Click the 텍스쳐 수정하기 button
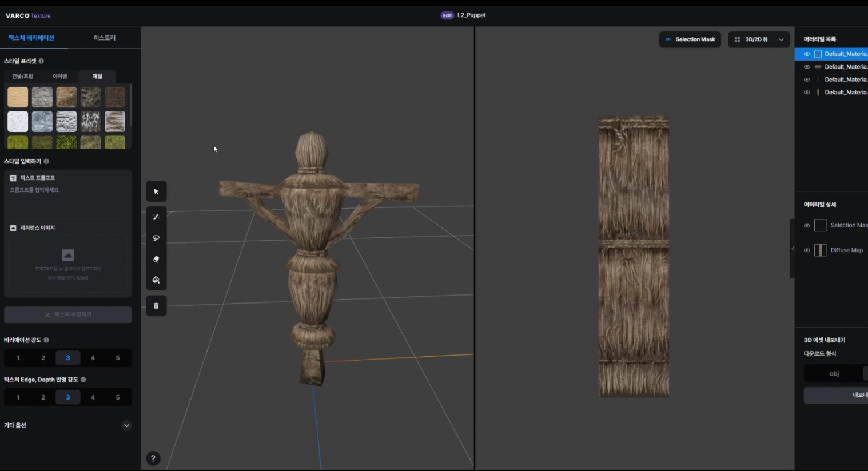868x471 pixels. coord(68,314)
